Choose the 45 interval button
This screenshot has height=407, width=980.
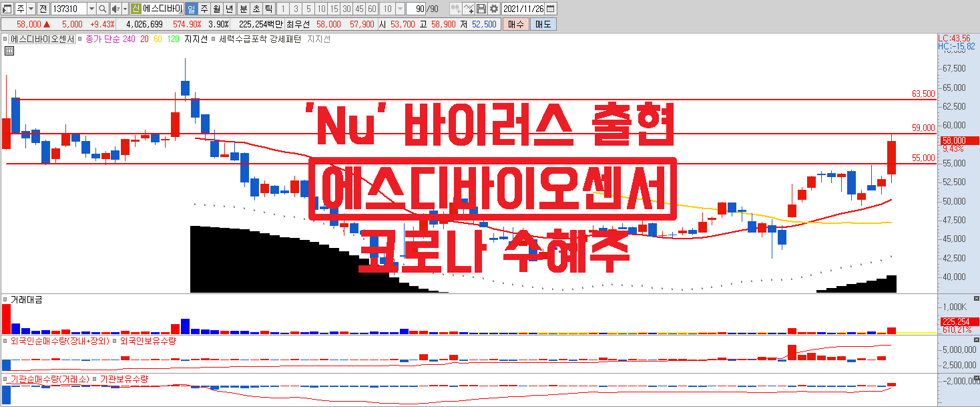coord(359,9)
